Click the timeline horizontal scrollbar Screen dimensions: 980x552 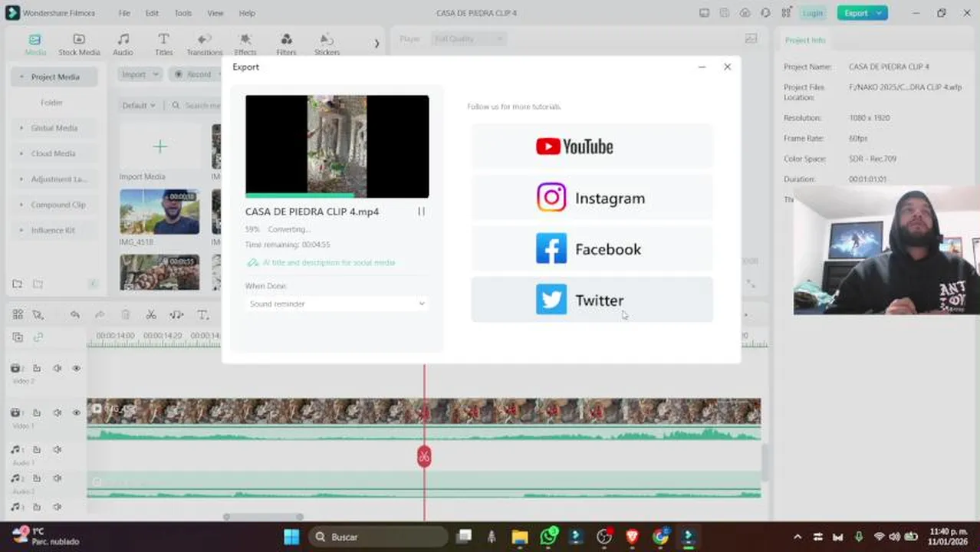click(263, 517)
